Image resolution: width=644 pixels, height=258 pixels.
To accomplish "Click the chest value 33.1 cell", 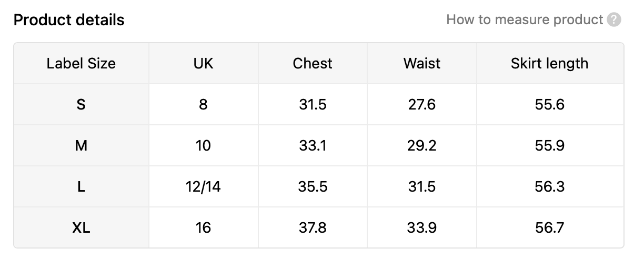I will [313, 145].
